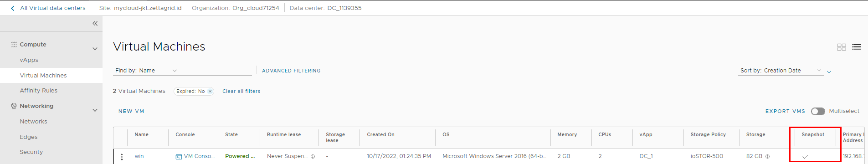The height and width of the screenshot is (164, 868).
Task: Click the Runtime lease info icon
Action: coord(313,156)
